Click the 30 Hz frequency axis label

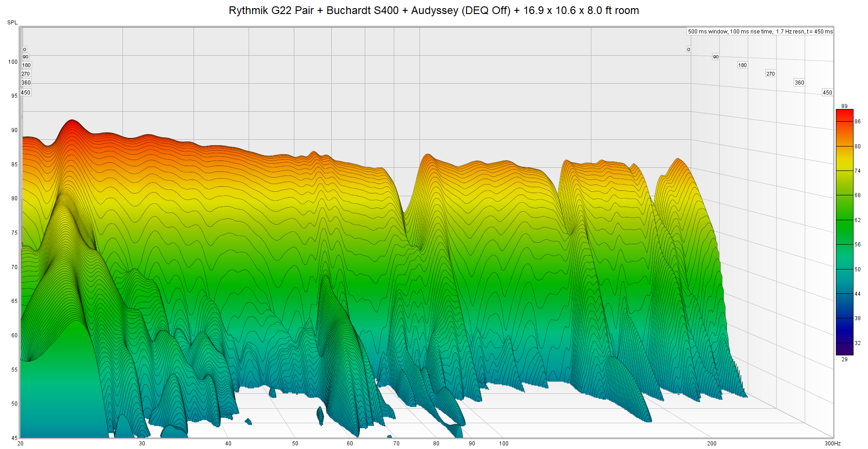(x=142, y=444)
